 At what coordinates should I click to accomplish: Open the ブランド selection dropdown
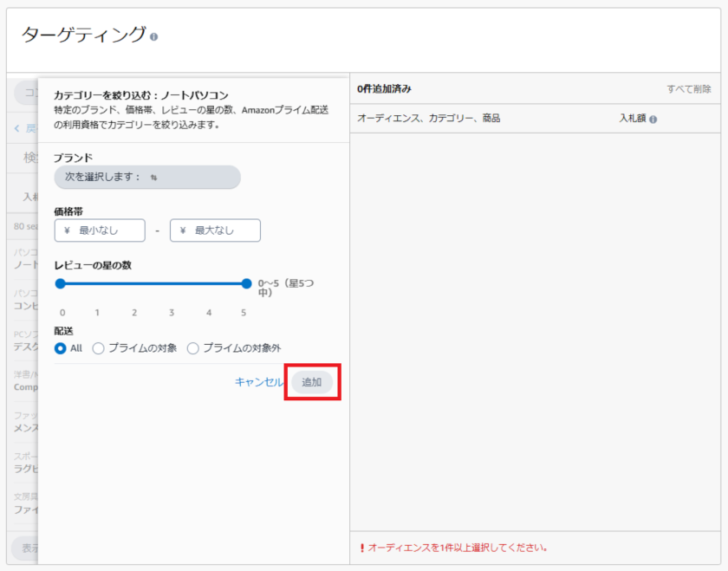tap(146, 177)
